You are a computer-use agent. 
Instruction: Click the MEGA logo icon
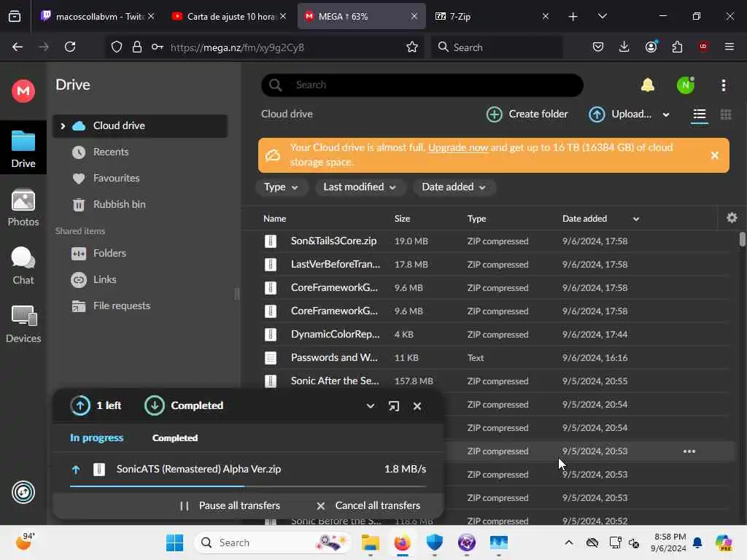[x=23, y=90]
